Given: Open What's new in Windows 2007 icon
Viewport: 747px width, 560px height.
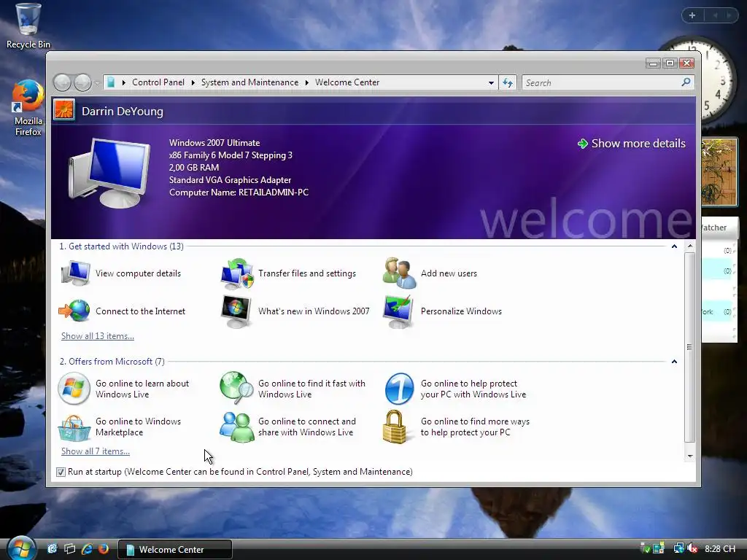Looking at the screenshot, I should coord(236,311).
